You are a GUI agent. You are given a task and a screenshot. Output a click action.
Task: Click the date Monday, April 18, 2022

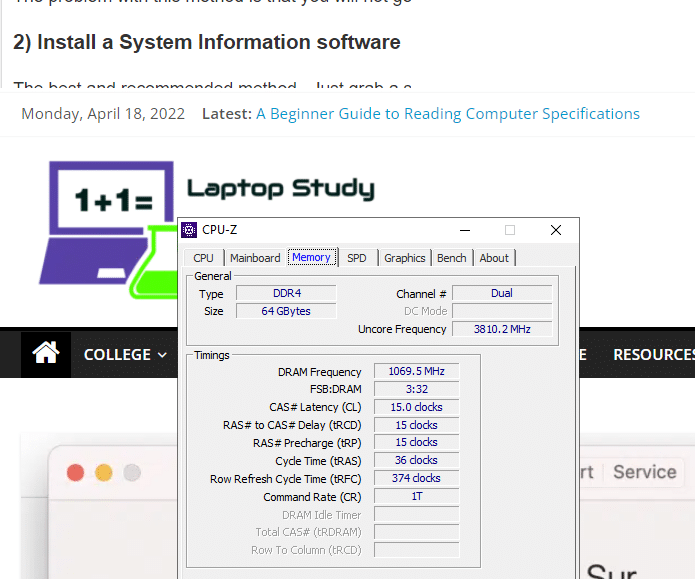103,114
